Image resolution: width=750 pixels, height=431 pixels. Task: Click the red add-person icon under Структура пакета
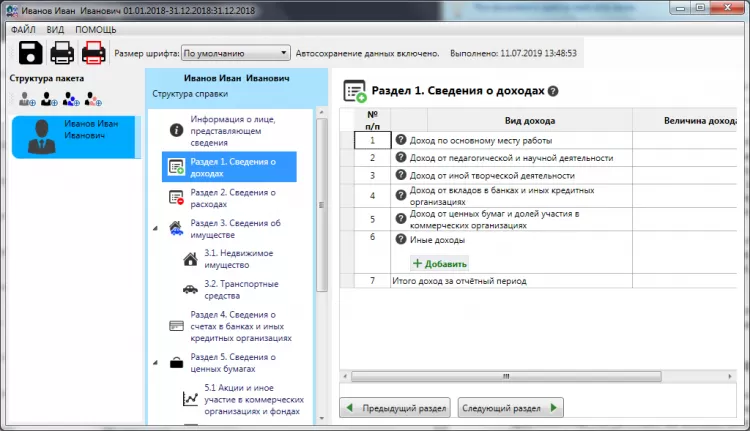click(93, 99)
